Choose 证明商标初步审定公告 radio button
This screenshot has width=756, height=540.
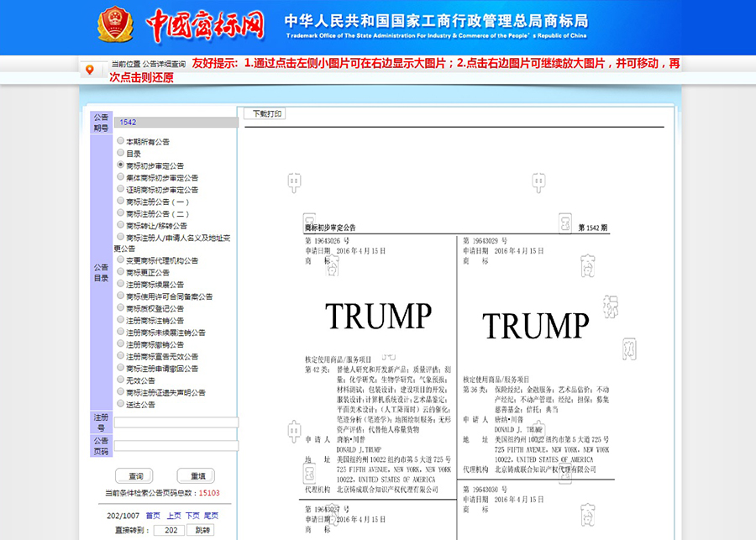tap(120, 189)
